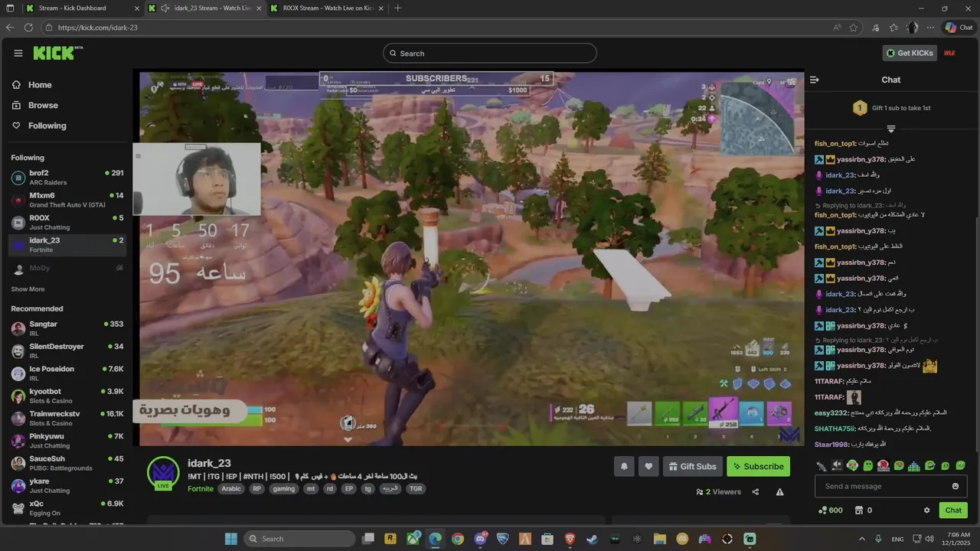Open ykare recommended channel
Image resolution: width=980 pixels, height=551 pixels.
pos(67,485)
